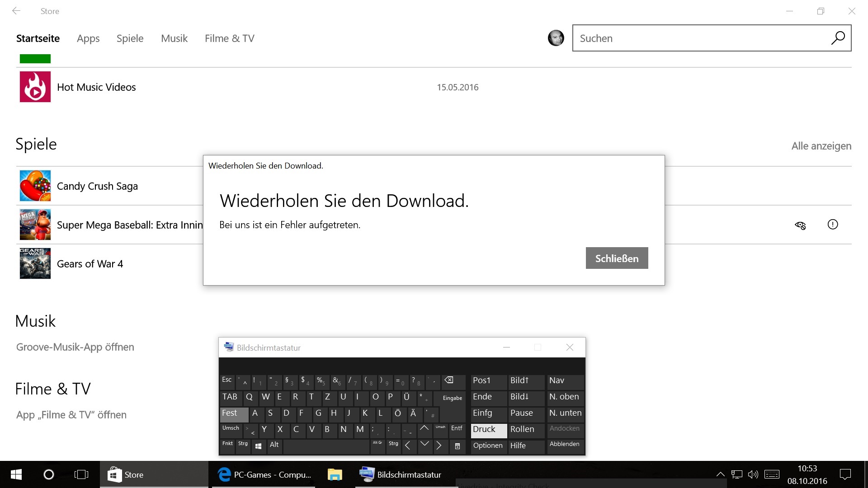Switch to the Apps tab
Screen dimensions: 868x488
[88, 38]
